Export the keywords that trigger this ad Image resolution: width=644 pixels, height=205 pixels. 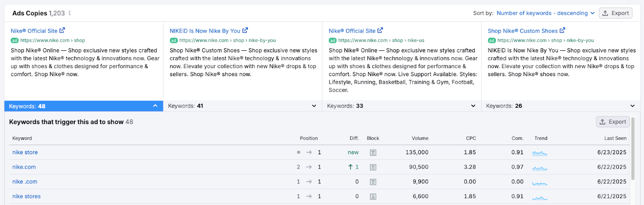613,122
